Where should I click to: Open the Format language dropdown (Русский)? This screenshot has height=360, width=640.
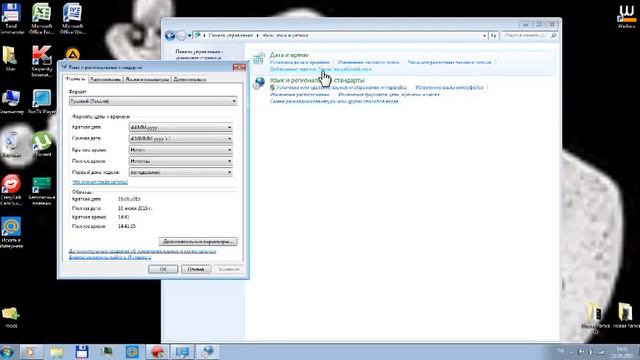153,101
